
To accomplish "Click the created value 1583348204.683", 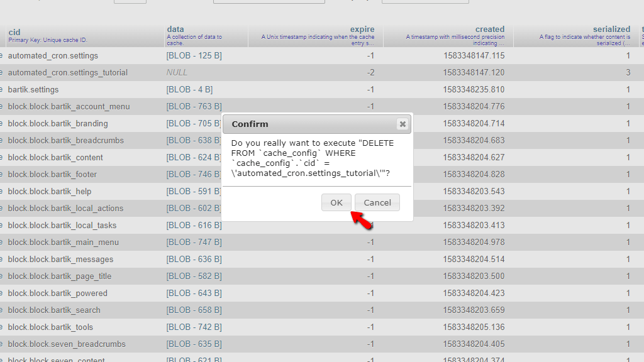I will (474, 140).
